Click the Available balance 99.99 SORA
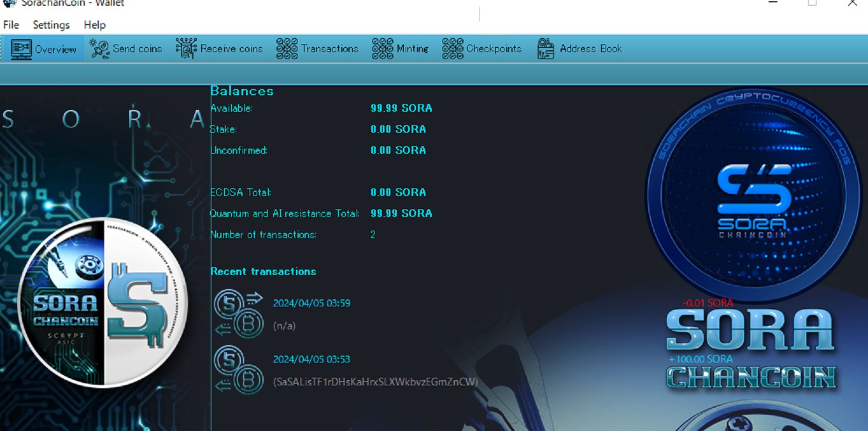 coord(402,108)
